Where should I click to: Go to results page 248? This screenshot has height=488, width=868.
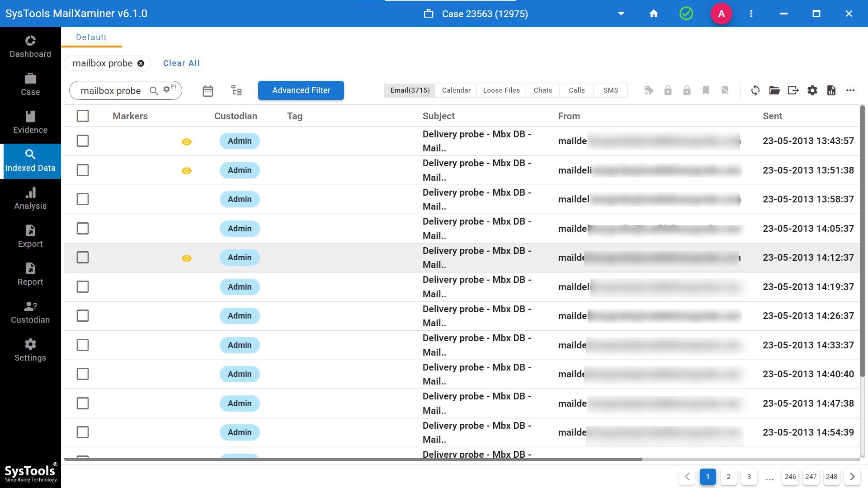[831, 477]
